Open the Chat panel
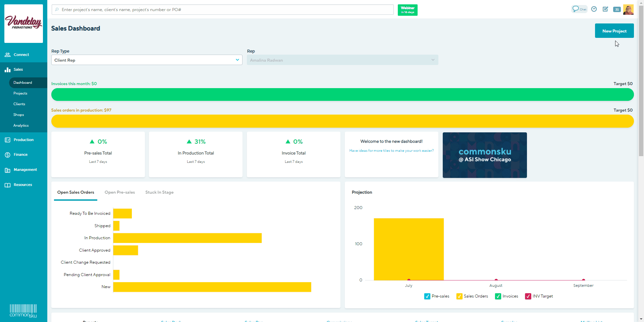This screenshot has width=644, height=322. [x=579, y=9]
